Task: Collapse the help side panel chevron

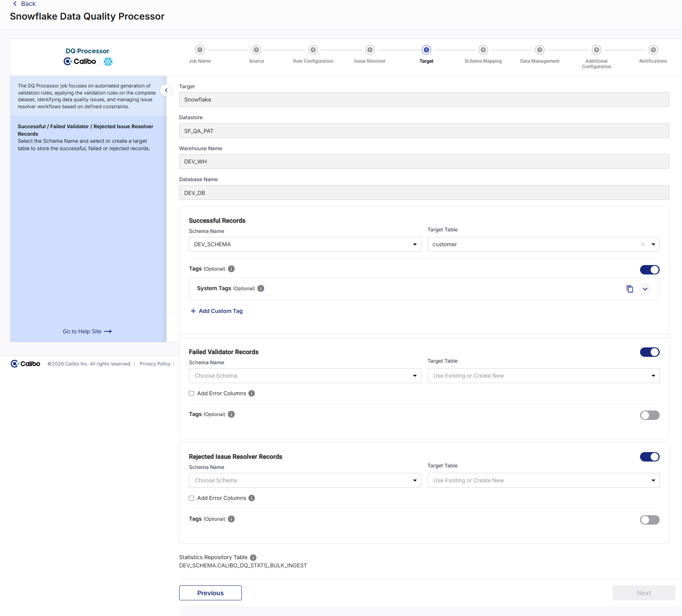Action: (166, 90)
